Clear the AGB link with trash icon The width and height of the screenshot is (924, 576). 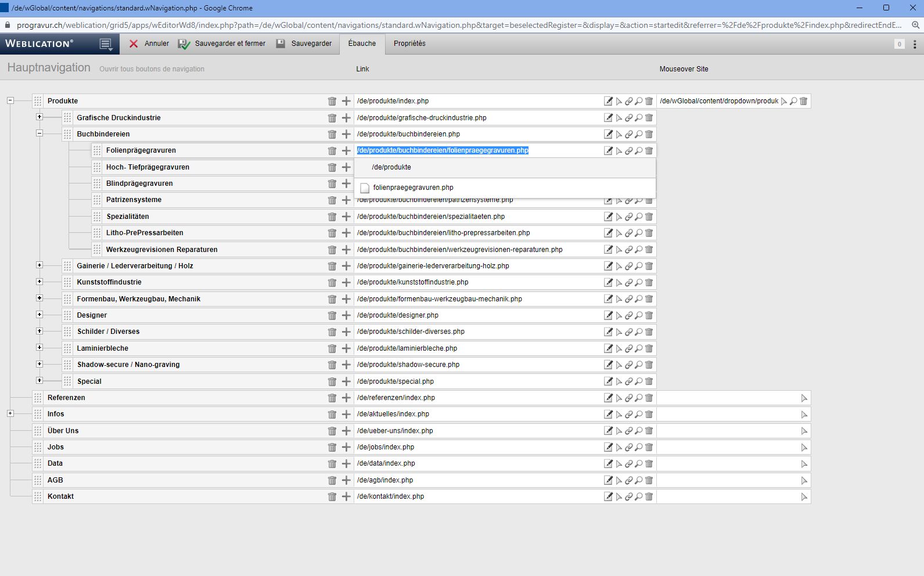point(649,481)
